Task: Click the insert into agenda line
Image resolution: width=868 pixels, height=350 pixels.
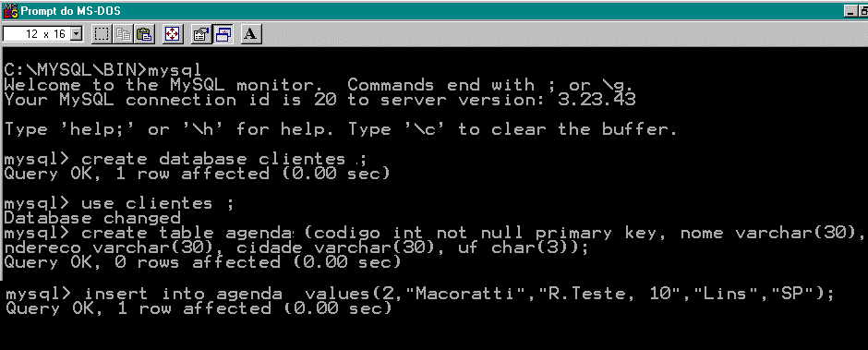Action: [419, 294]
